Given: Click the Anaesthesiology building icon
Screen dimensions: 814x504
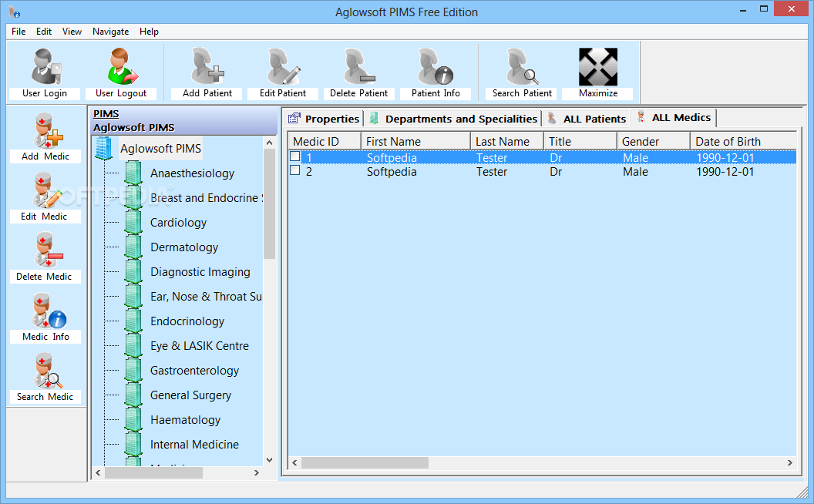Looking at the screenshot, I should (x=133, y=173).
